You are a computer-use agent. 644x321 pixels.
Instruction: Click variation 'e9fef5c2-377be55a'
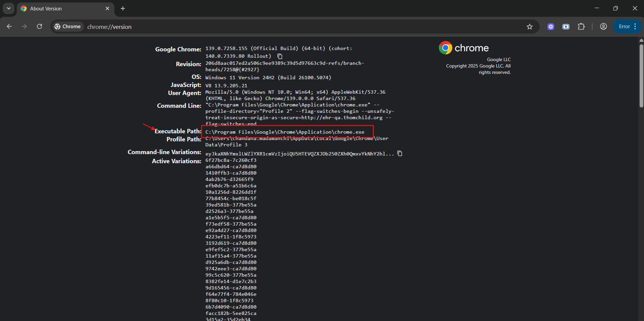[231, 249]
